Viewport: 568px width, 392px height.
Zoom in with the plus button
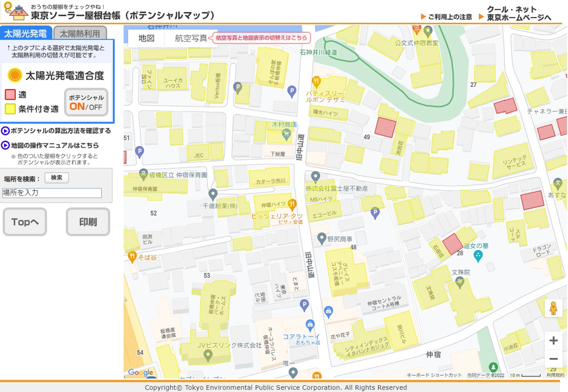click(x=553, y=340)
